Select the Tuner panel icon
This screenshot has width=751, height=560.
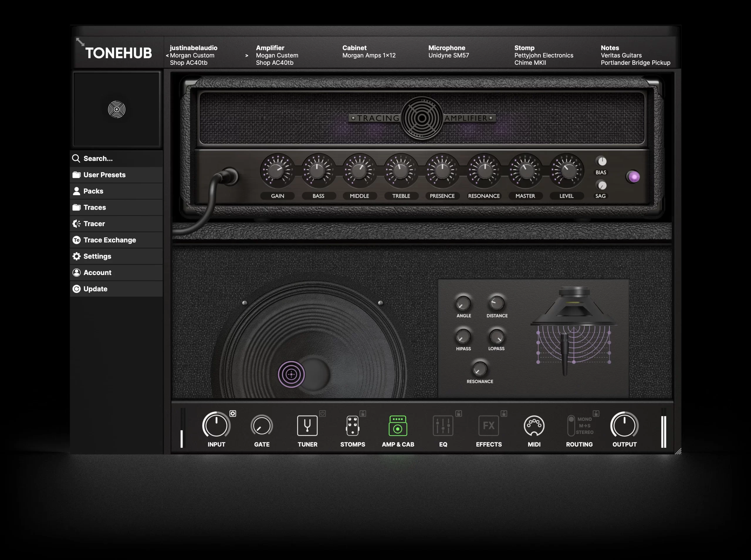pos(307,426)
